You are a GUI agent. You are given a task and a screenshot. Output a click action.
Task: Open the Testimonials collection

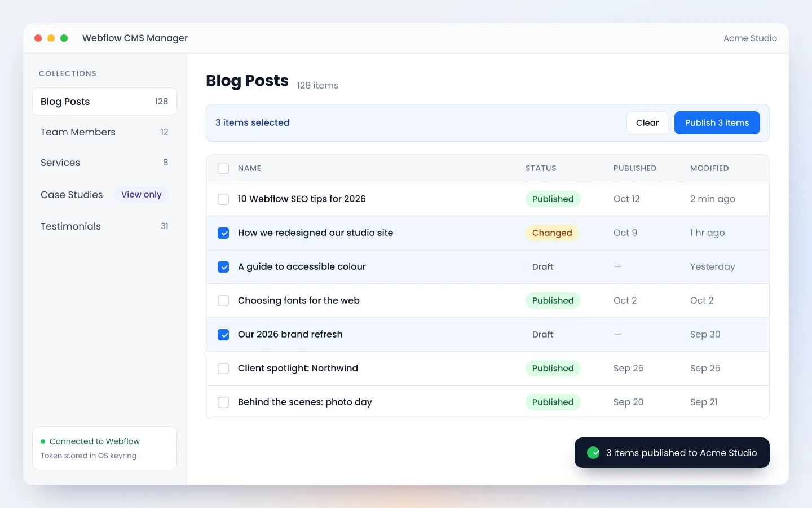(104, 226)
